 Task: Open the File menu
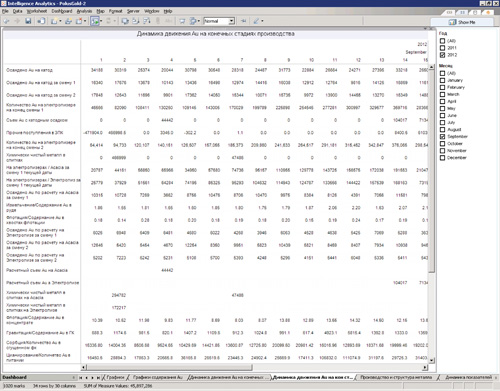[x=5, y=11]
